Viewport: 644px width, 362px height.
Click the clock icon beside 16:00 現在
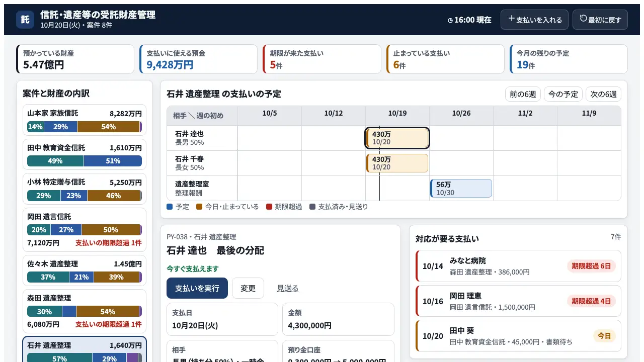pos(450,20)
